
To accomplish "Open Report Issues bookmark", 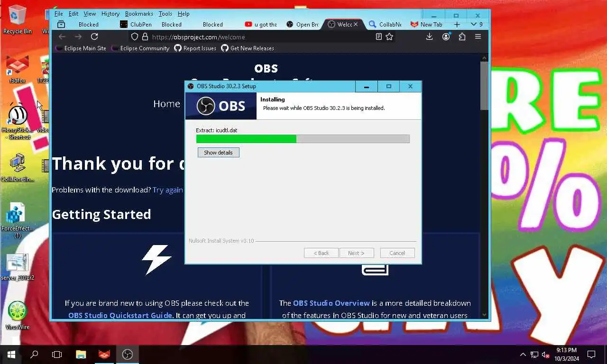I will (195, 48).
